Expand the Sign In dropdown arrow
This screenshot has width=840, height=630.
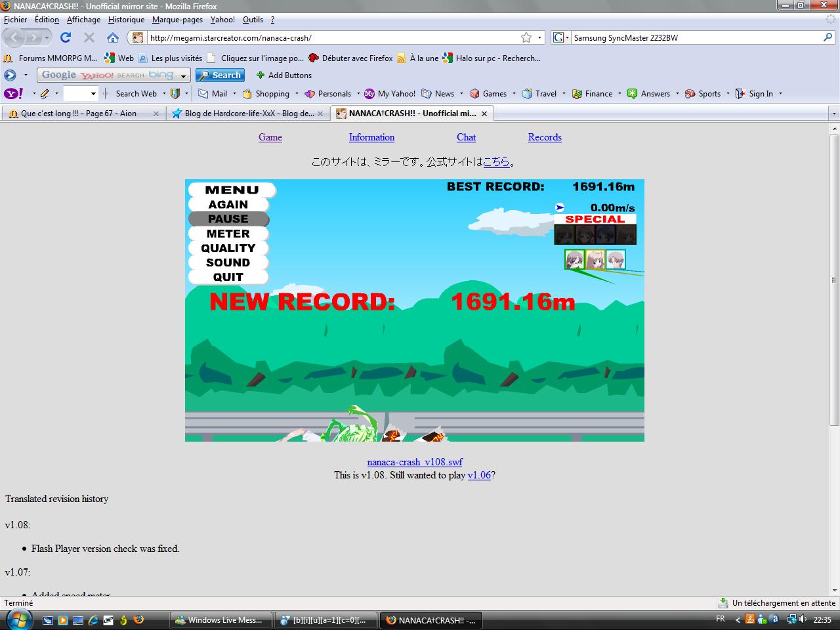point(780,94)
